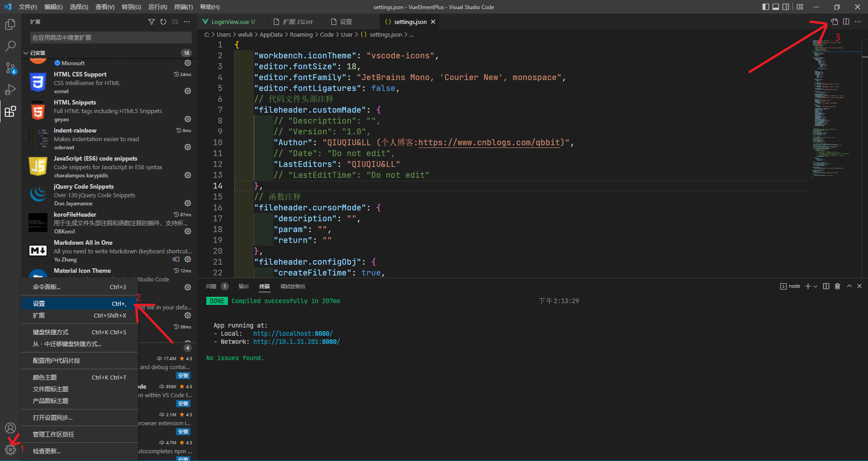Select the node terminal instance label
This screenshot has height=461, width=868.
click(790, 286)
